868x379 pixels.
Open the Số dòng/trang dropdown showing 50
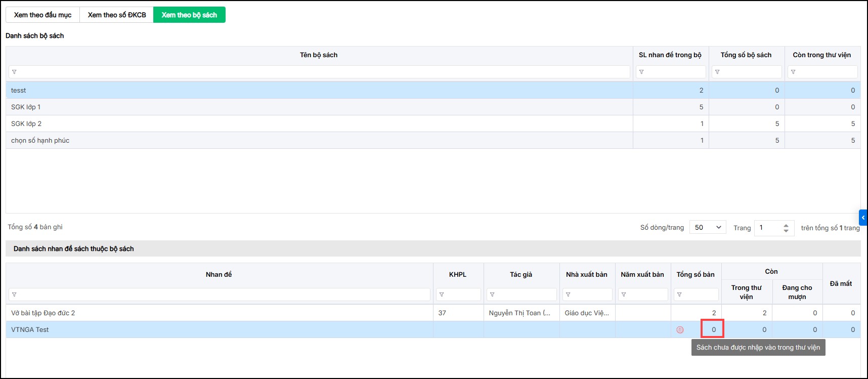coord(707,228)
